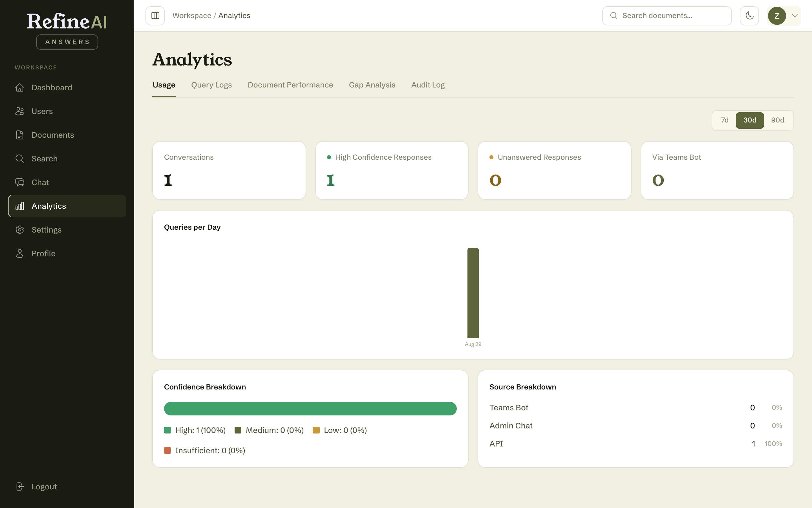This screenshot has height=508, width=812.
Task: Open the Chat page
Action: [67, 182]
